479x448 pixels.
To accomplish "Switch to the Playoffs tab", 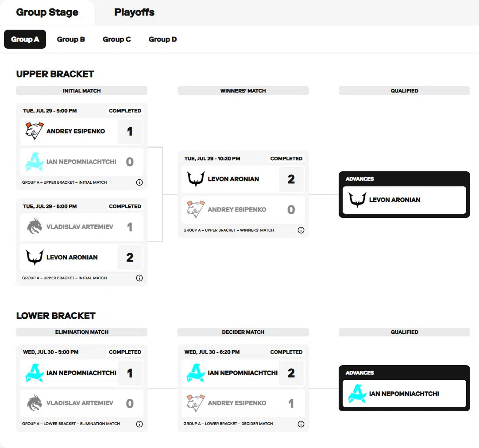I will tap(134, 12).
